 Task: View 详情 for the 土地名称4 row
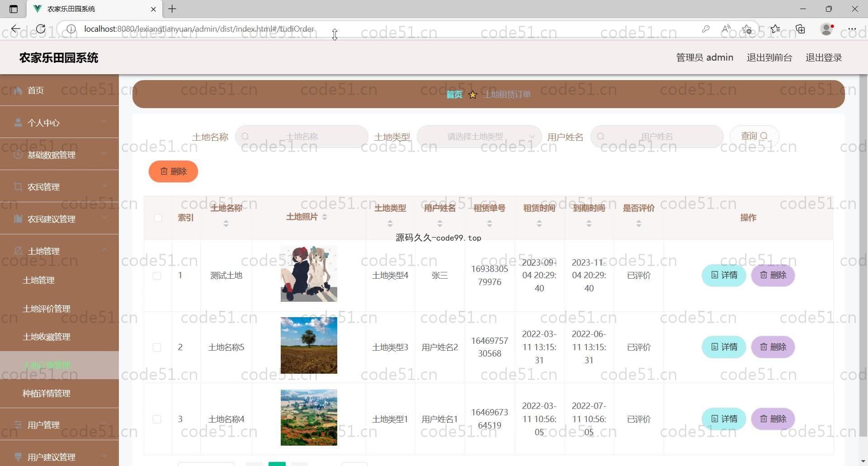click(724, 419)
